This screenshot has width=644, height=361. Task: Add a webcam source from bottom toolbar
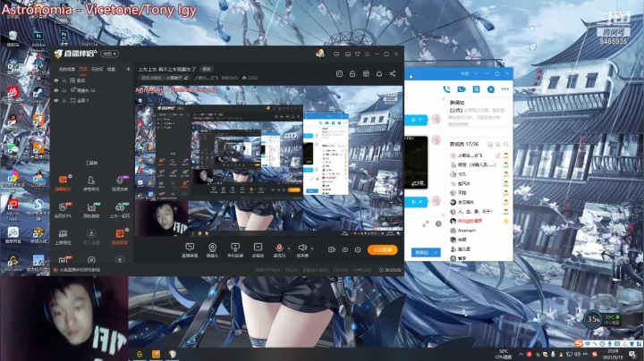[212, 250]
